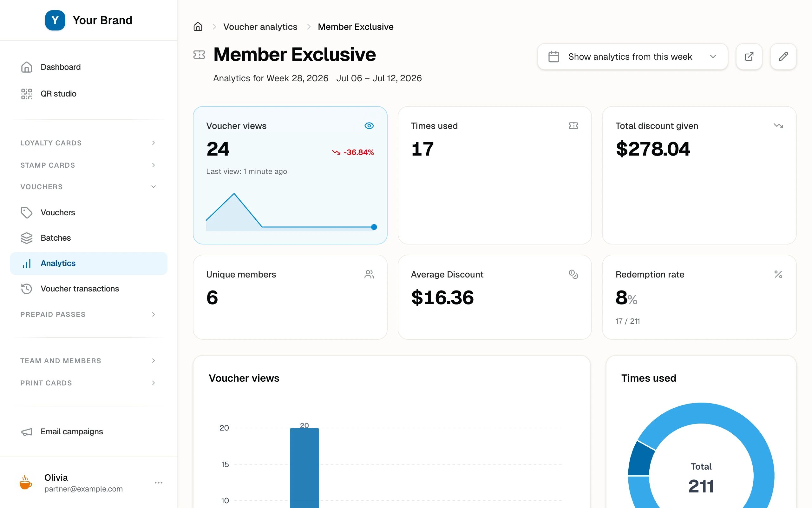Open the user options three-dot menu
Viewport: 812px width, 508px height.
click(158, 483)
